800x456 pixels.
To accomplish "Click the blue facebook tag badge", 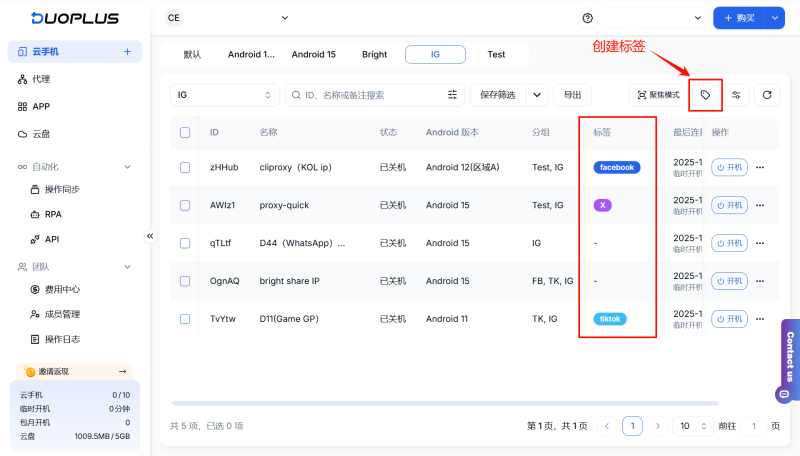I will pos(616,167).
